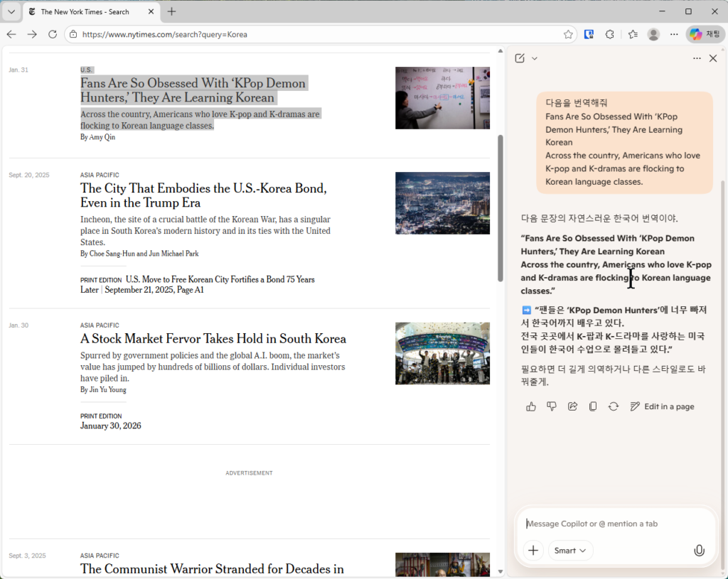Expand the chevron beside the new chat icon
This screenshot has height=579, width=728.
tap(535, 58)
